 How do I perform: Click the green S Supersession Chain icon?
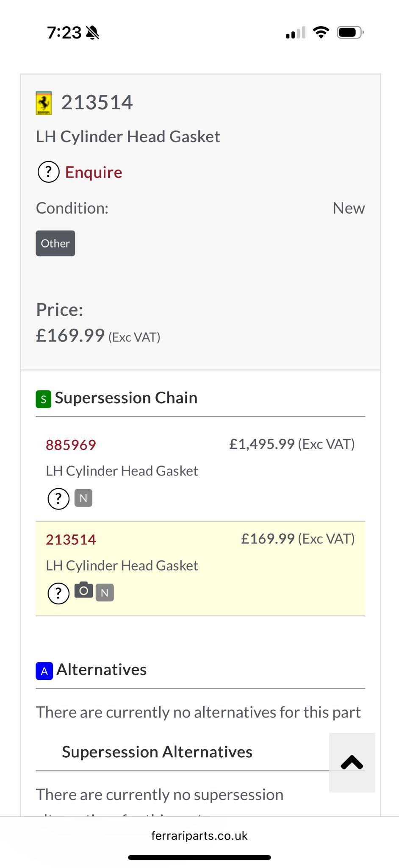43,399
